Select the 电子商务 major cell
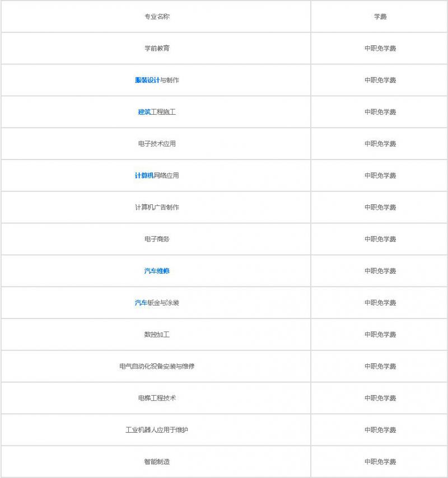The image size is (448, 478). coord(157,239)
